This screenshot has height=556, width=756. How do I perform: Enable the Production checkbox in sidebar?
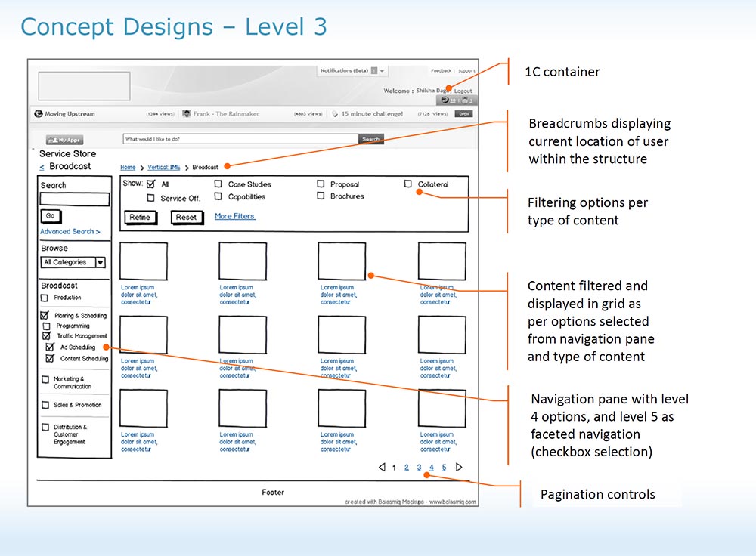point(45,298)
